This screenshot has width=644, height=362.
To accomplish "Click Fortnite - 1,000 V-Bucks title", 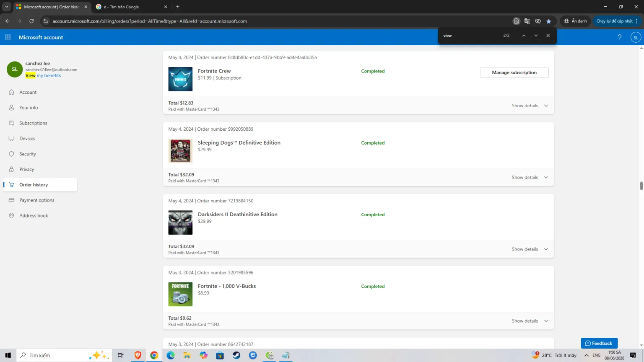I will pyautogui.click(x=227, y=286).
